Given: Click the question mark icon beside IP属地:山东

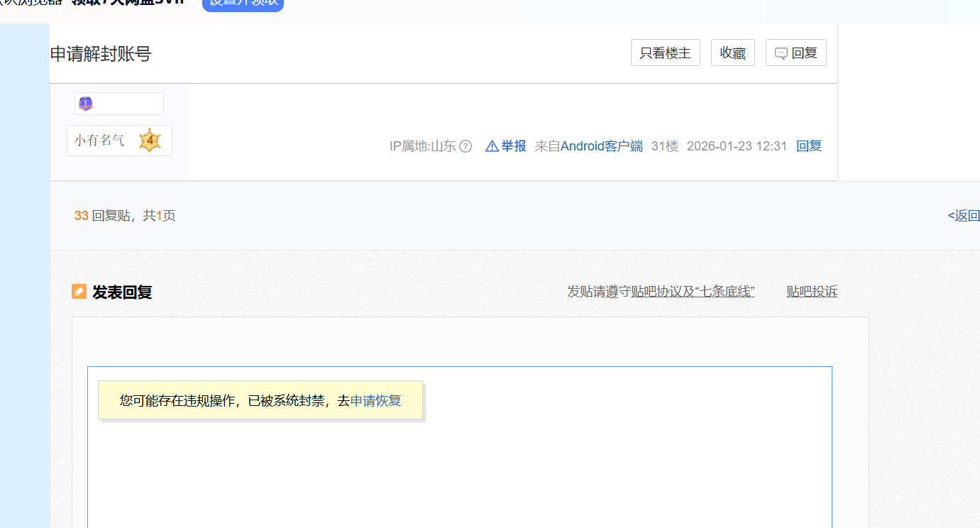Looking at the screenshot, I should pyautogui.click(x=466, y=146).
